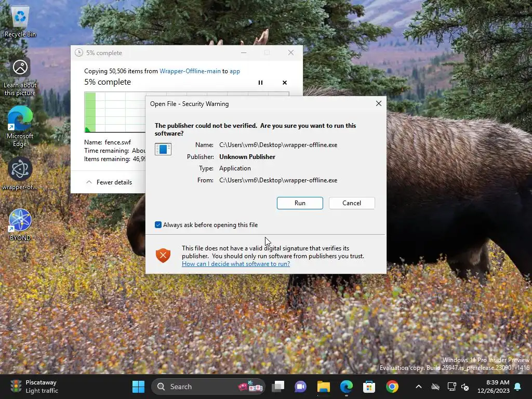
Task: Launch Microsoft Edge from the taskbar
Action: pos(347,387)
